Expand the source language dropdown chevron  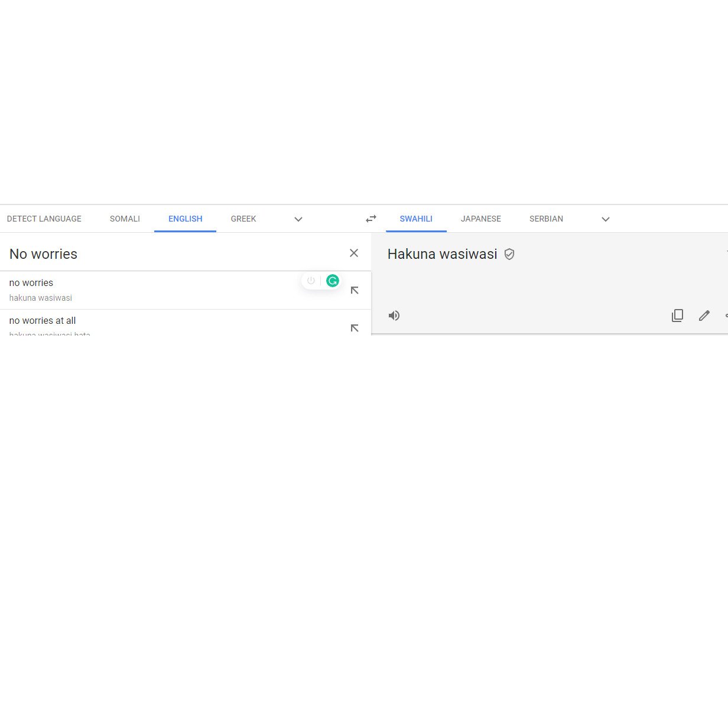click(298, 219)
